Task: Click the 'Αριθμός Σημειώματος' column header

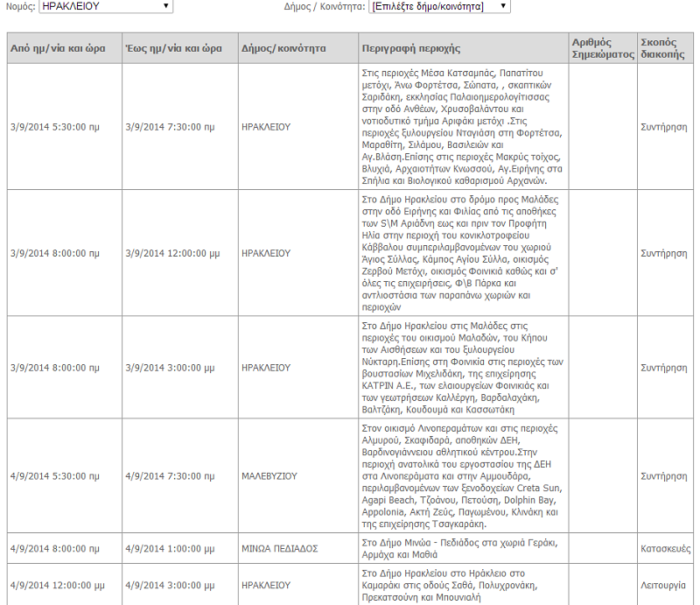Action: click(x=601, y=48)
